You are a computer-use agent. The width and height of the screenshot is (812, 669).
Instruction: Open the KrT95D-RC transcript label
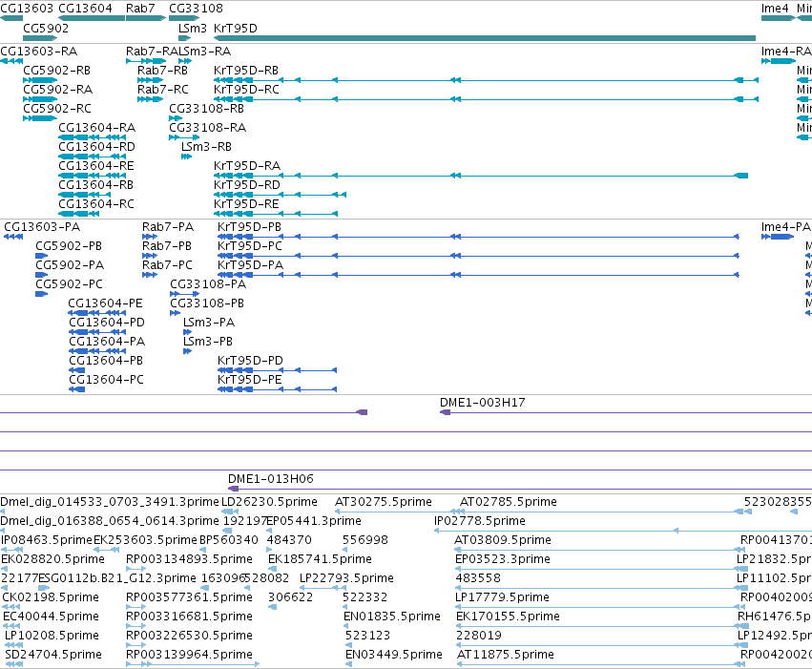(x=246, y=90)
